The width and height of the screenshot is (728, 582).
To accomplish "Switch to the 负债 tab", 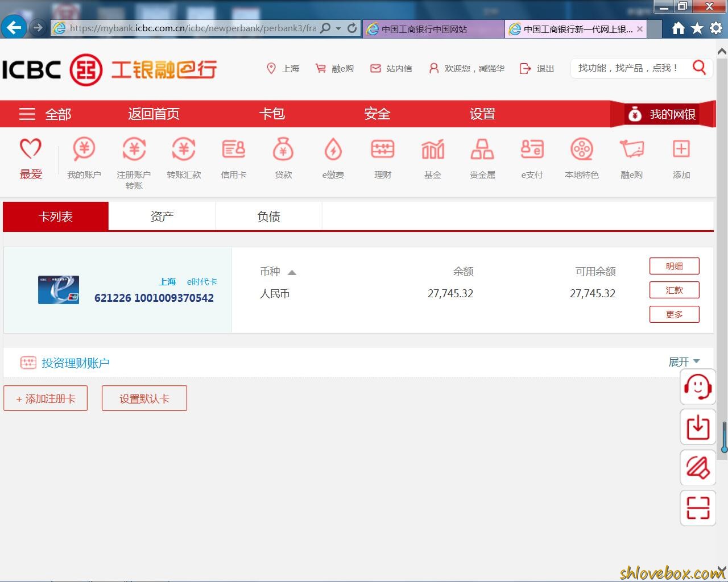I will click(x=269, y=217).
